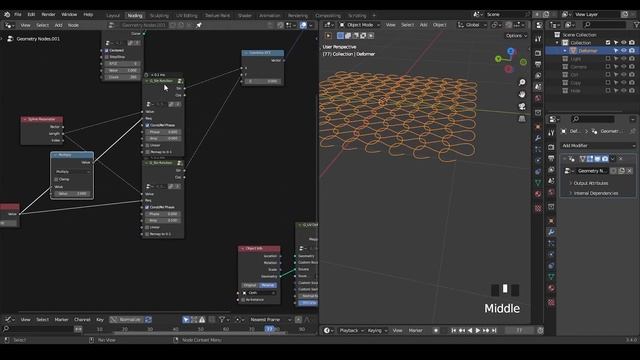Toggle Collection viewport eye icon
Image resolution: width=640 pixels, height=360 pixels.
pos(624,42)
